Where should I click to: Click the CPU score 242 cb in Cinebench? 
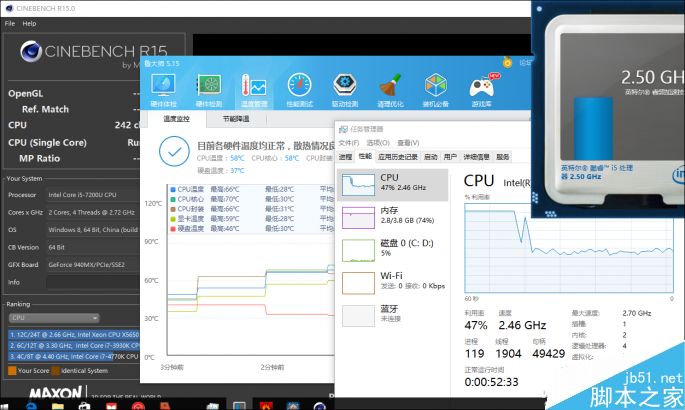pos(127,125)
